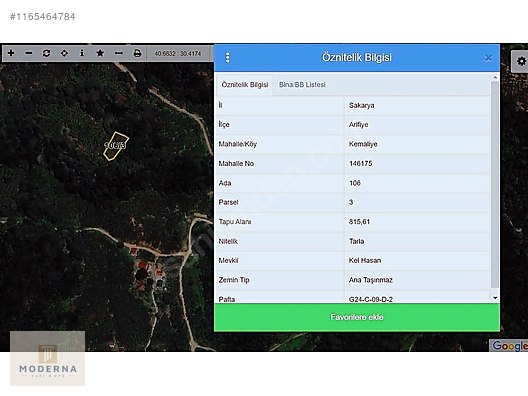Select parcel 106/3 on the map
The height and width of the screenshot is (396, 528).
[116, 146]
